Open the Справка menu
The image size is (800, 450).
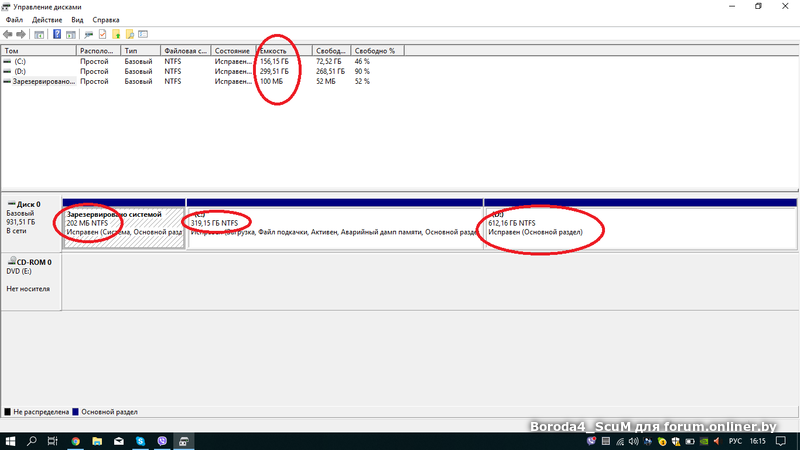[106, 20]
